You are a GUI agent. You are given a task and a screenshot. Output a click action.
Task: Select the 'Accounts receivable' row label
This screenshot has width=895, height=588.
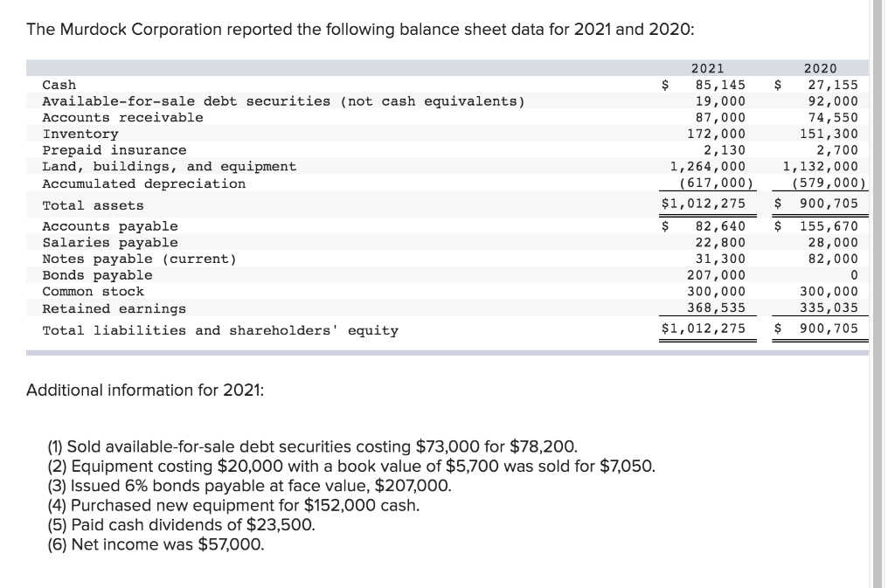pyautogui.click(x=122, y=117)
